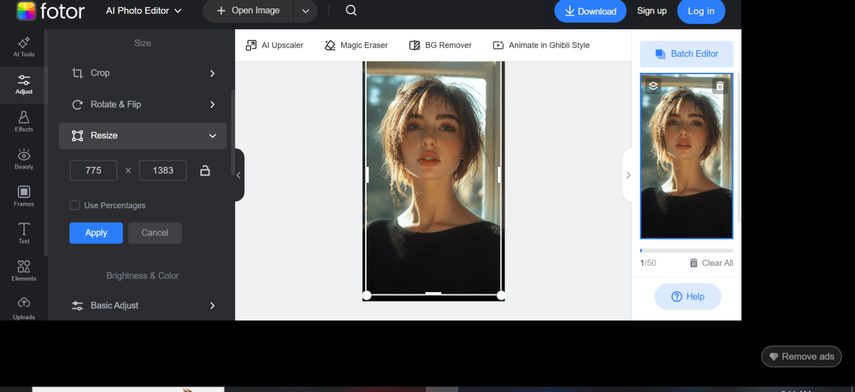855x392 pixels.
Task: Click the image count progress bar
Action: coord(687,251)
